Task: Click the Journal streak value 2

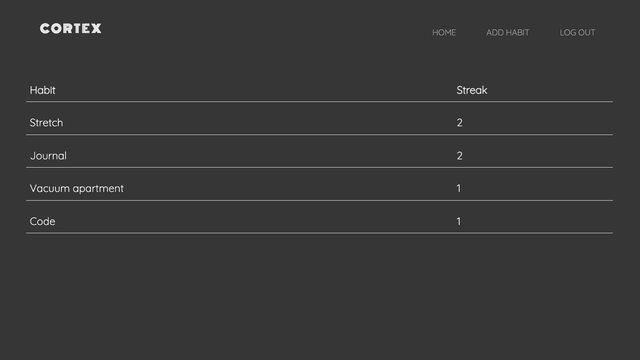Action: (460, 156)
